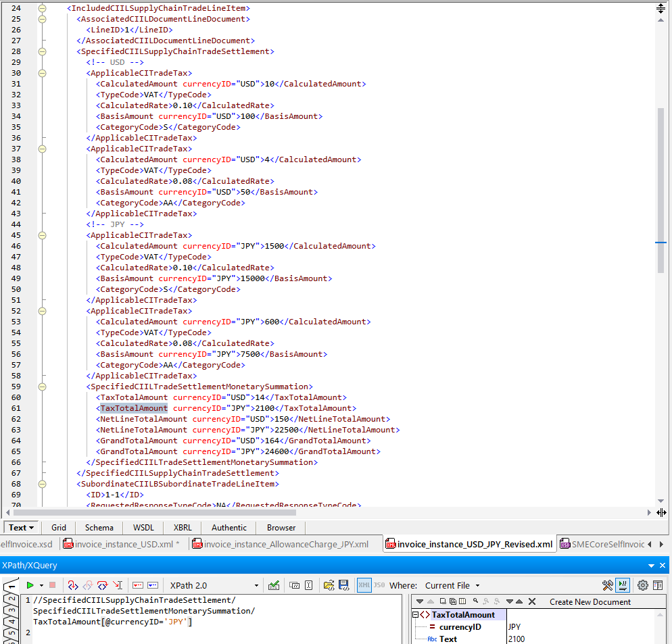Viewport: 672px width, 644px height.
Task: Click next result down arrow in results toolbar
Action: [x=420, y=601]
